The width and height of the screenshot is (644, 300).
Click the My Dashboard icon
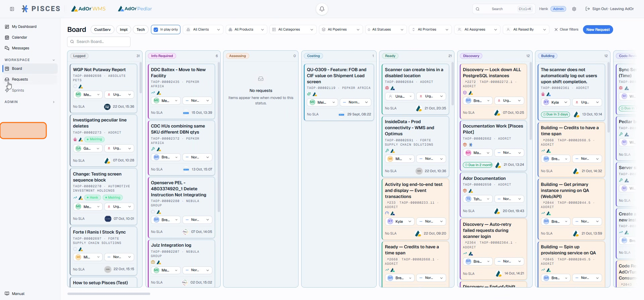coord(7,27)
